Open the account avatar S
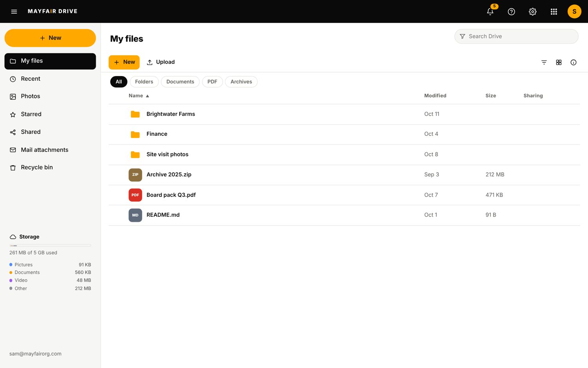 574,11
